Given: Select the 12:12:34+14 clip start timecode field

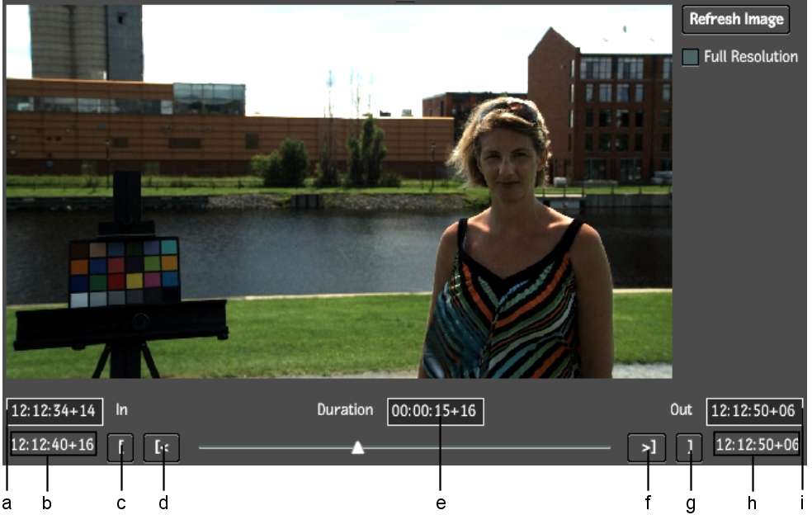Looking at the screenshot, I should 54,411.
